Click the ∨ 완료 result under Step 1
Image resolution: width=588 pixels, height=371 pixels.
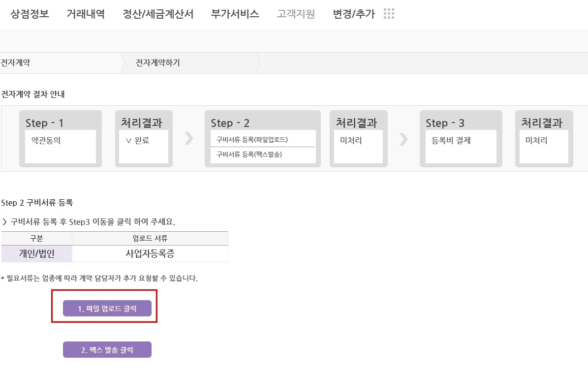[x=138, y=140]
